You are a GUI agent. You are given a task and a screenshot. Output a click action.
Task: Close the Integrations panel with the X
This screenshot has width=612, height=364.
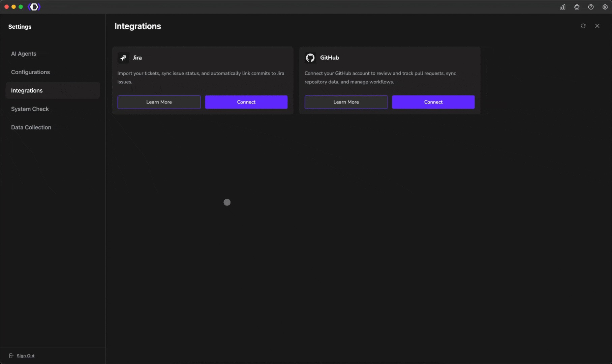pyautogui.click(x=597, y=26)
